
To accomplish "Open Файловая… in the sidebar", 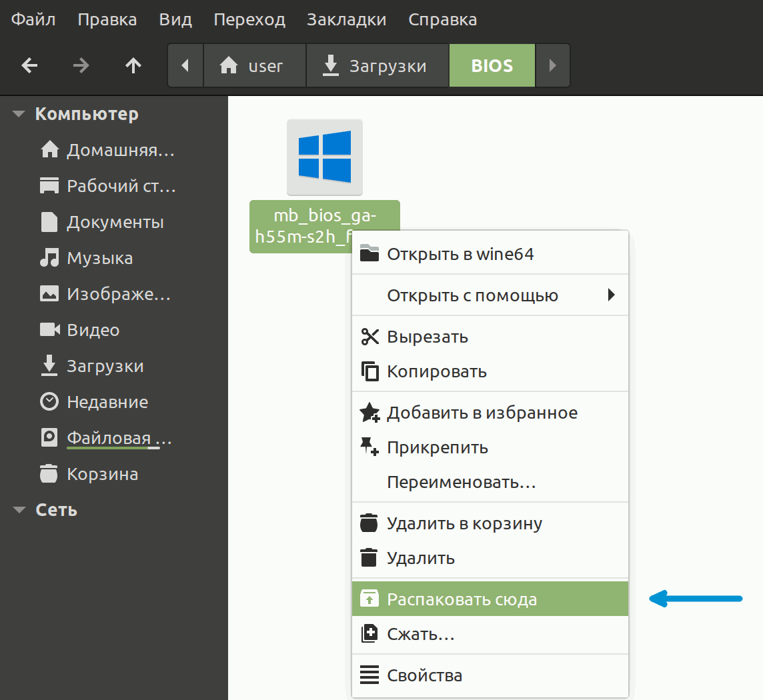I will (x=119, y=438).
